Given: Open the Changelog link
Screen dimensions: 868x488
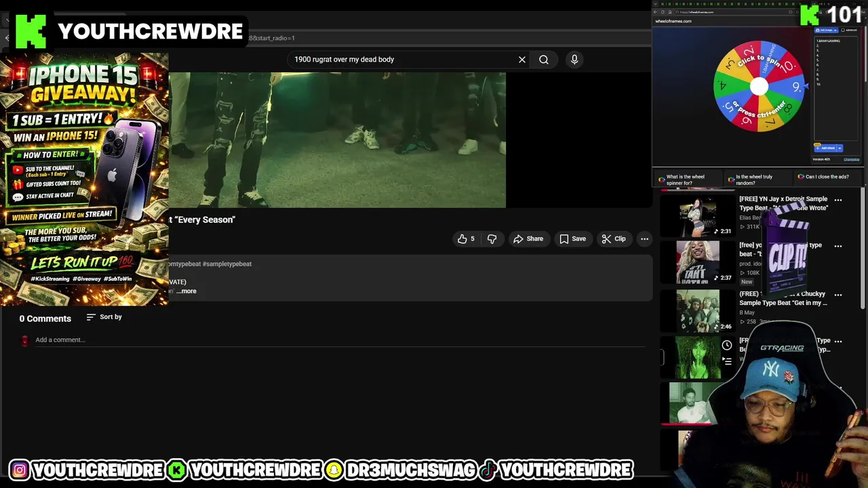Looking at the screenshot, I should tap(852, 159).
